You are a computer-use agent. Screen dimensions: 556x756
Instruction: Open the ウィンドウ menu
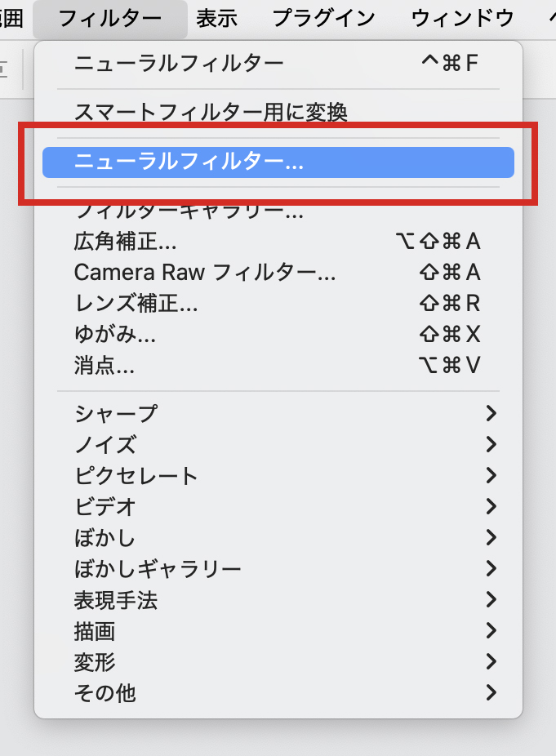coord(462,18)
